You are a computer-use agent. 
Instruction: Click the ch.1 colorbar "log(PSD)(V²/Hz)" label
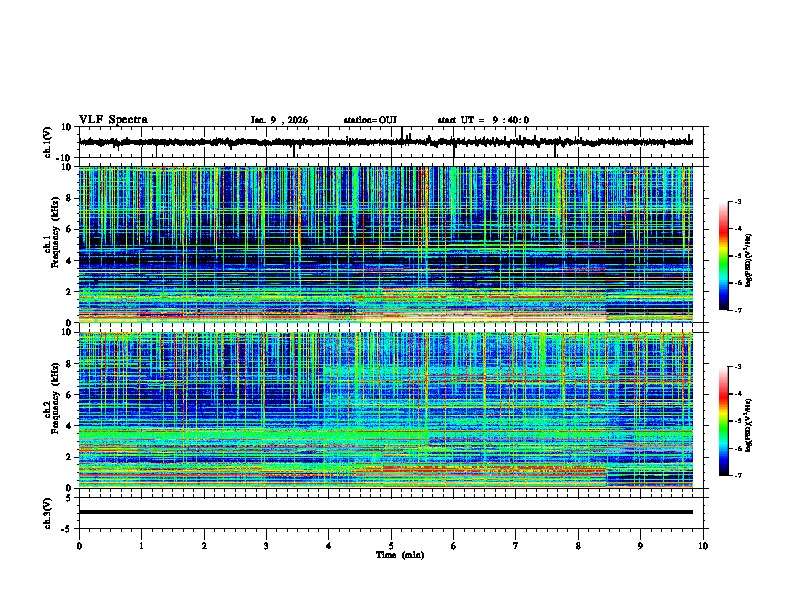click(749, 260)
